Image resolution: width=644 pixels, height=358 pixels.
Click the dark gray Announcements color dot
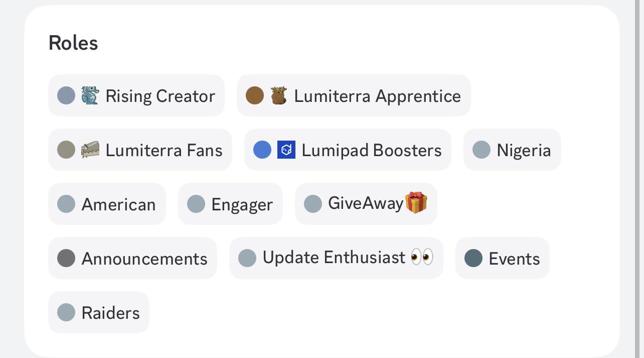point(66,258)
